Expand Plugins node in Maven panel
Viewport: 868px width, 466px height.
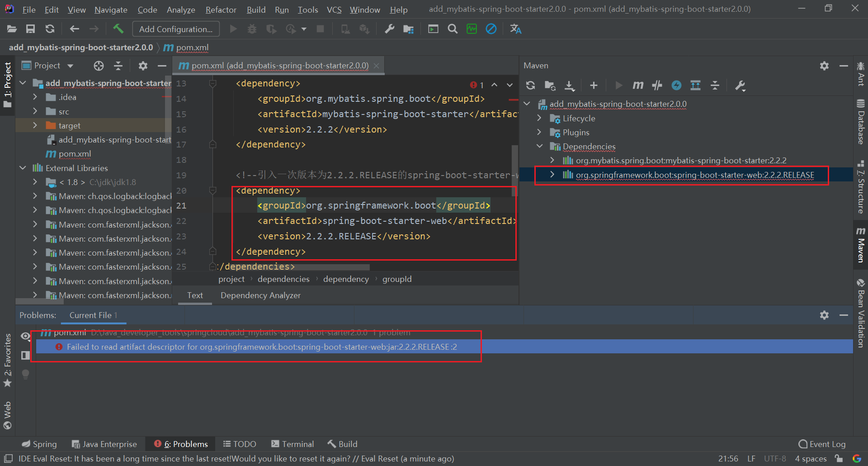tap(539, 132)
